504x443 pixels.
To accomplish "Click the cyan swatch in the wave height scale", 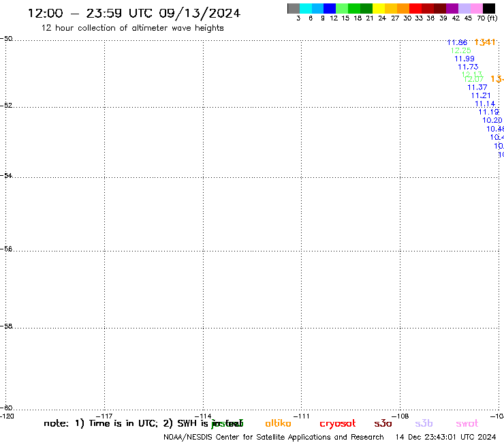I will pyautogui.click(x=306, y=8).
